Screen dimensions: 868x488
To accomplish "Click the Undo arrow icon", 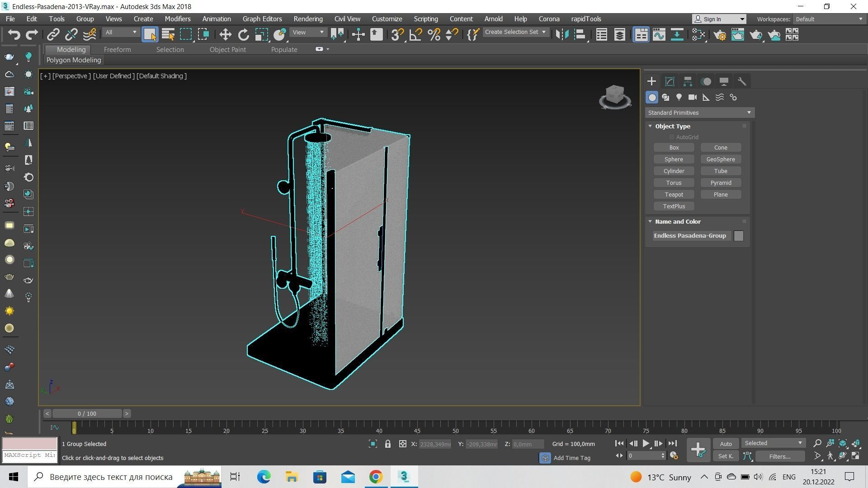I will click(14, 35).
